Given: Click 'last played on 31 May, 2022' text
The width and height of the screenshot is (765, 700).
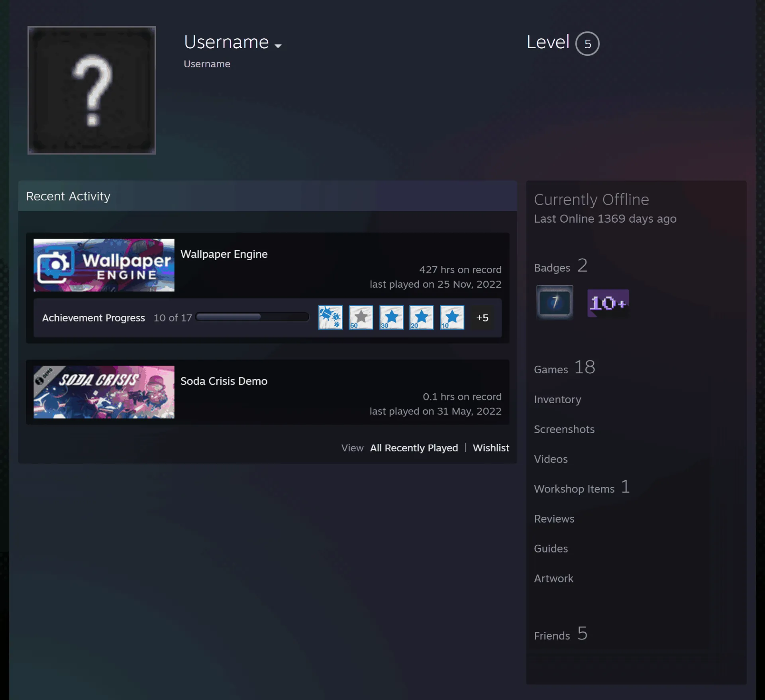Looking at the screenshot, I should click(x=435, y=411).
